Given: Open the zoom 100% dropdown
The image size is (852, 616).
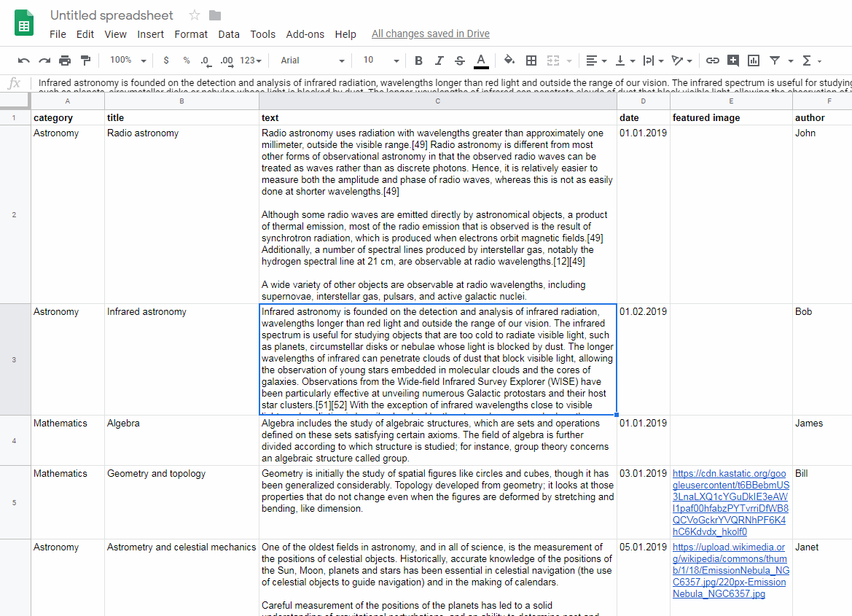Looking at the screenshot, I should [128, 61].
